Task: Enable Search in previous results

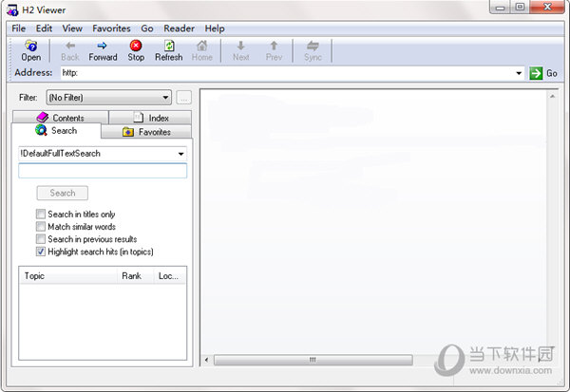Action: click(x=41, y=239)
